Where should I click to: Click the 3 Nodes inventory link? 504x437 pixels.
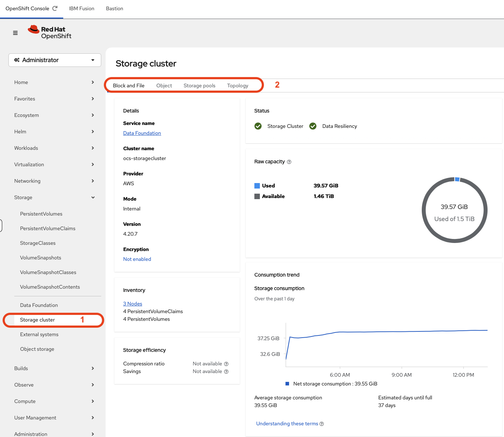coord(132,304)
